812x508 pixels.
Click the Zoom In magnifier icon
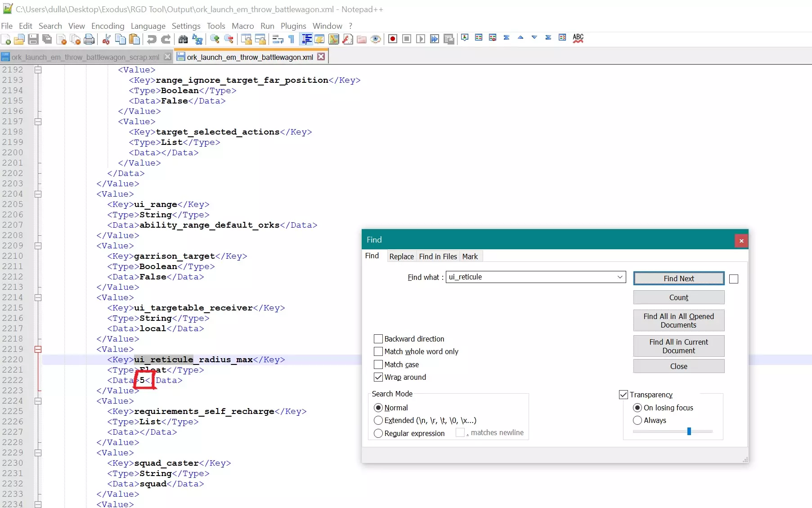tap(215, 39)
